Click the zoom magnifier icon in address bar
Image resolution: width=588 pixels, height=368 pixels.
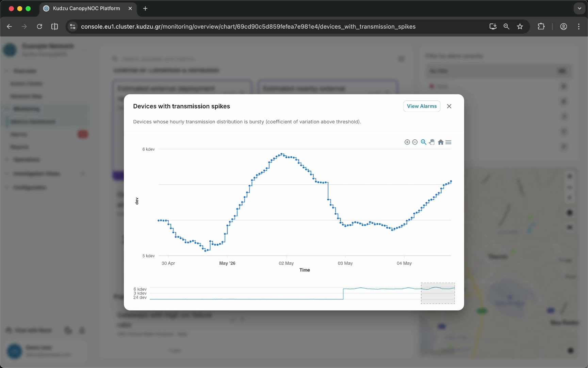[506, 27]
